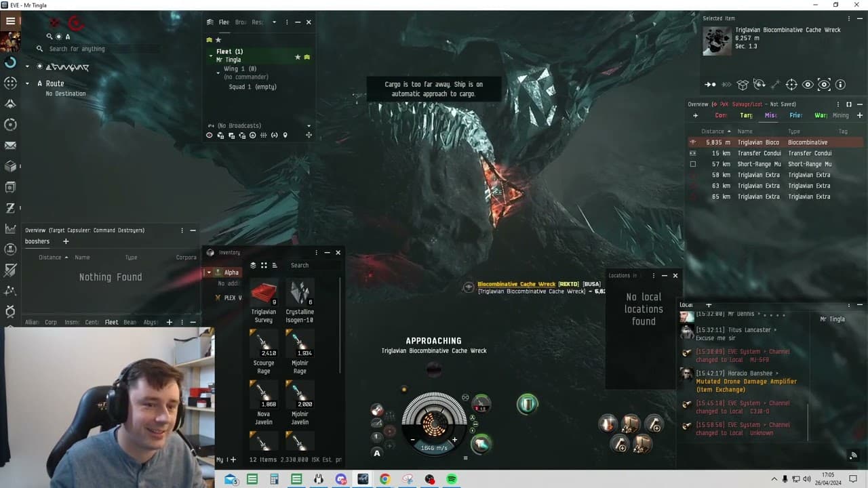Open the Neocom inventory cube icon
The image size is (868, 488).
pos(10,166)
